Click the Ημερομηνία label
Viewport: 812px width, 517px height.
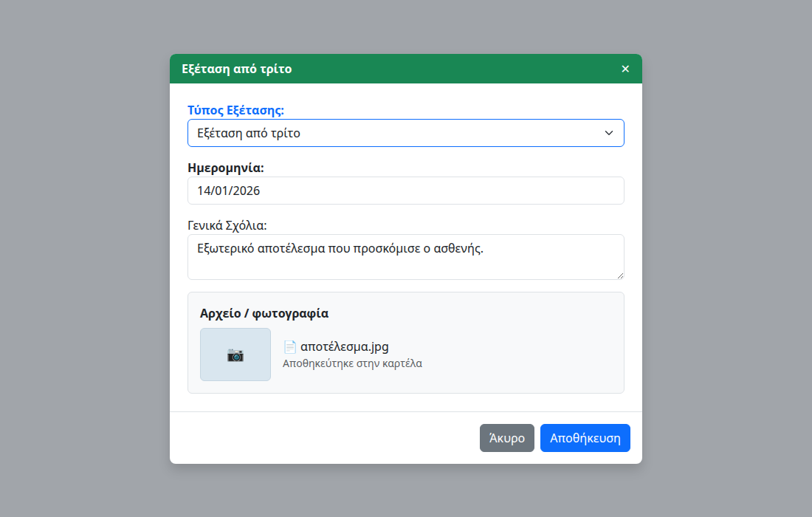[226, 168]
